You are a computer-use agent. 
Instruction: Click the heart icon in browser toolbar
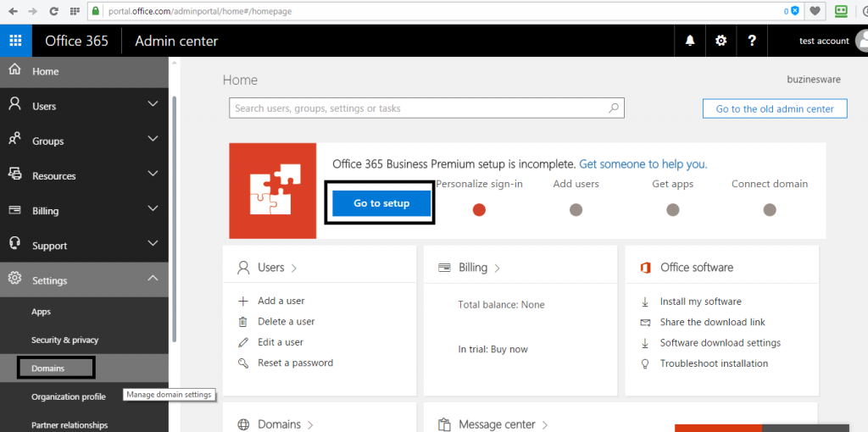(x=815, y=10)
